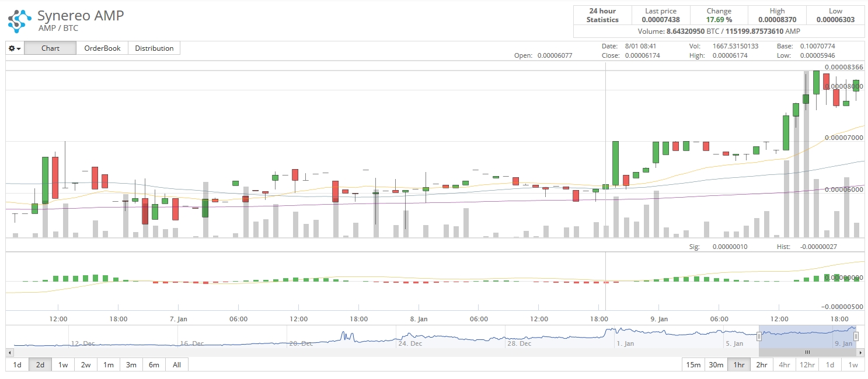The height and width of the screenshot is (379, 868).
Task: Click the tall green candle after 18:00
Action: click(x=615, y=163)
